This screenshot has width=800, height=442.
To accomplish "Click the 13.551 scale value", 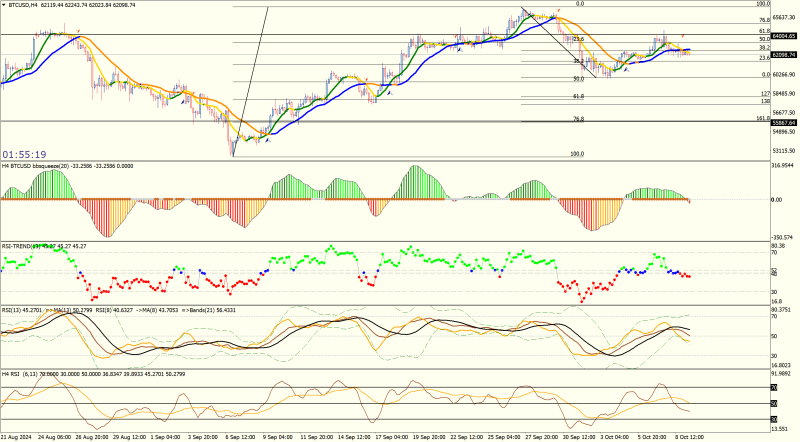I will point(781,429).
